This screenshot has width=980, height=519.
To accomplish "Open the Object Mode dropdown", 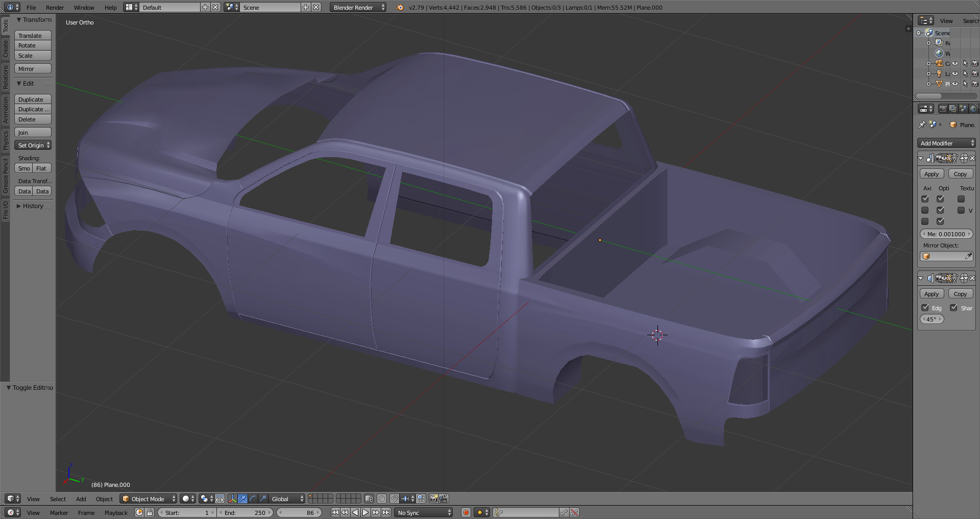I will click(148, 499).
